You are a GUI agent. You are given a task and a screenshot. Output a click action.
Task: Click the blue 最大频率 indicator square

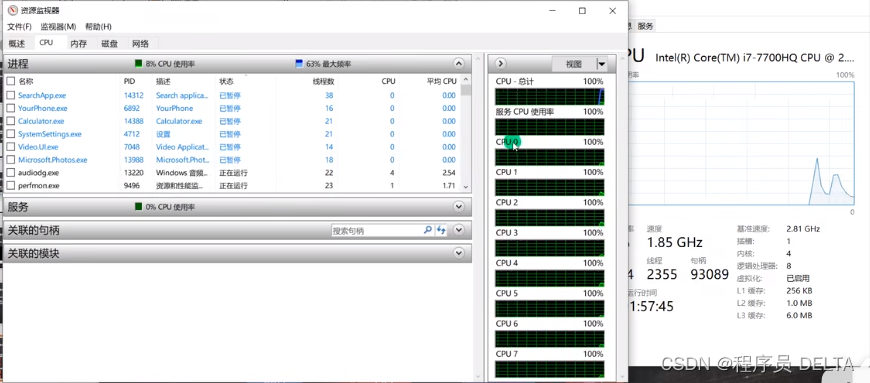[300, 64]
